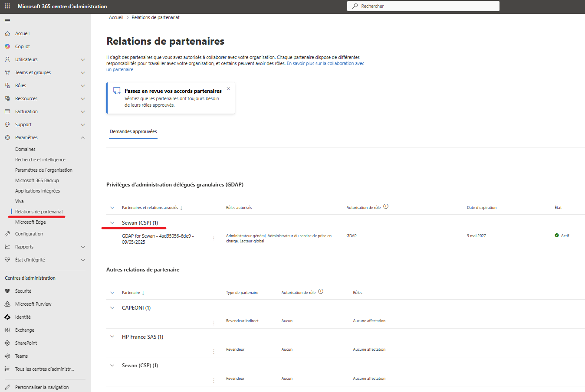Expand the Utilisateurs menu chevron

click(83, 59)
